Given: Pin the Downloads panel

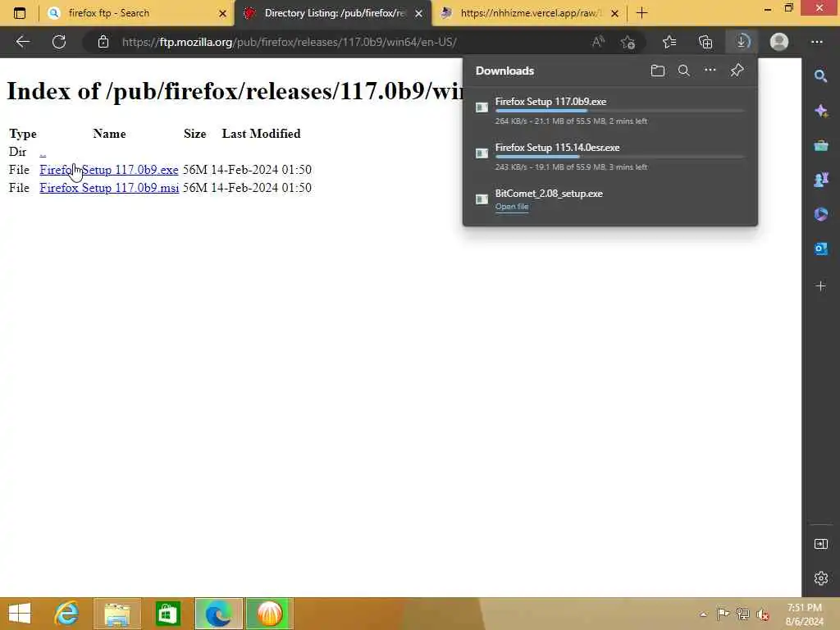Looking at the screenshot, I should click(737, 71).
